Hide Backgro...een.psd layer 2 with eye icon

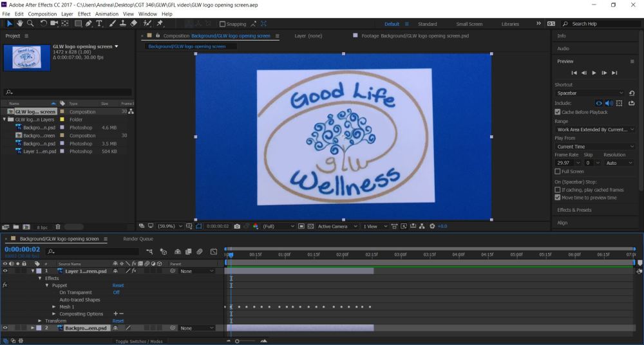pyautogui.click(x=5, y=328)
